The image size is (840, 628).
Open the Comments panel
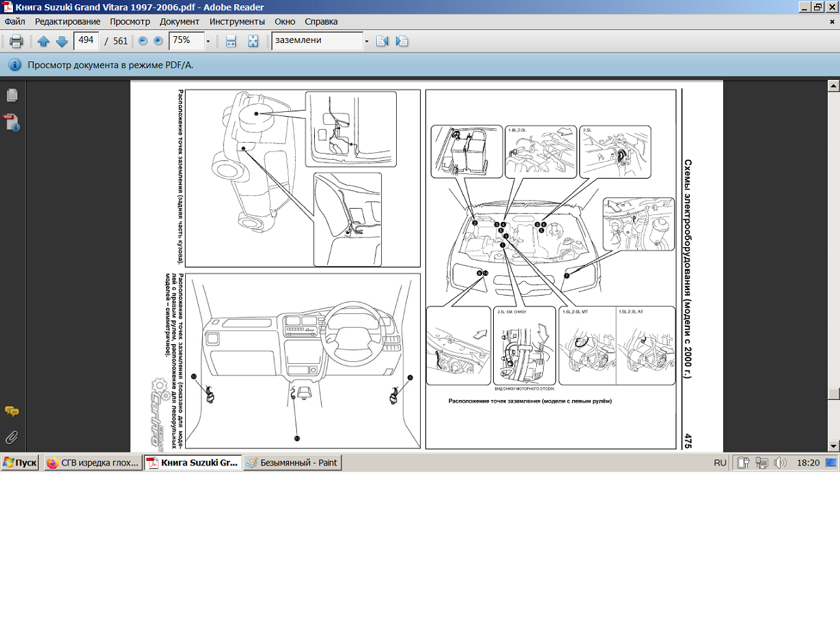click(x=12, y=412)
